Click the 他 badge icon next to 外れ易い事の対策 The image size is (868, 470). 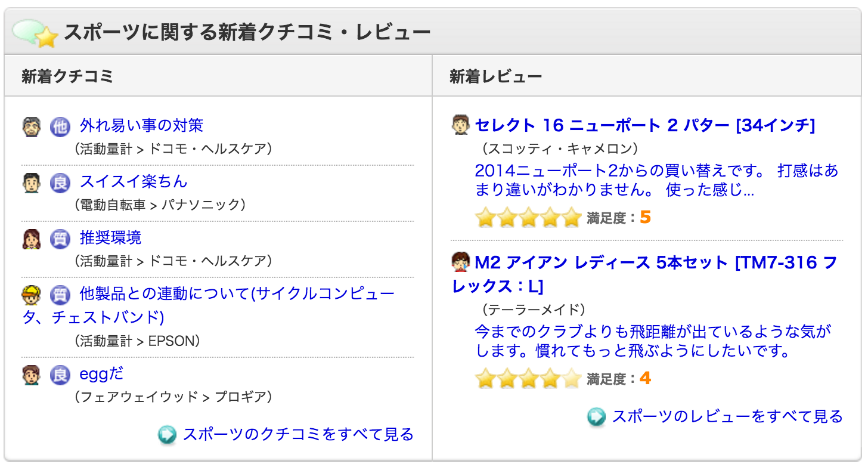pyautogui.click(x=60, y=126)
